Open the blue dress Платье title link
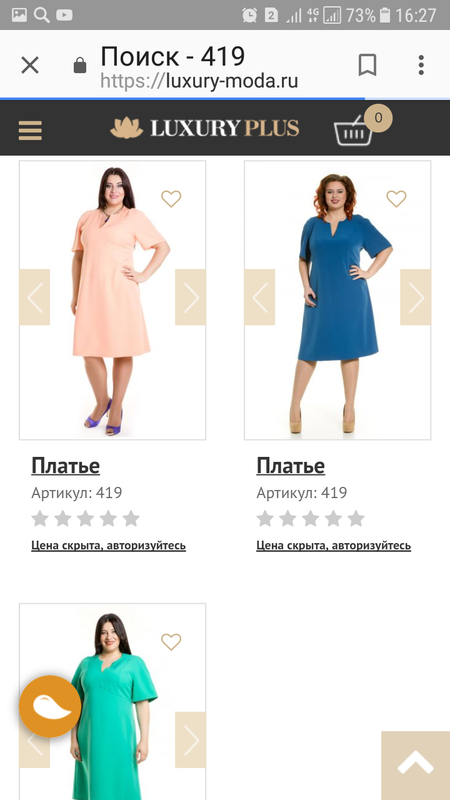The height and width of the screenshot is (800, 450). coord(290,466)
